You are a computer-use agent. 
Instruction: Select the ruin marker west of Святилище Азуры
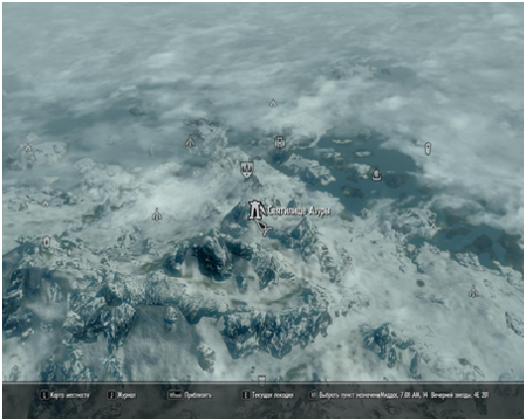click(157, 214)
